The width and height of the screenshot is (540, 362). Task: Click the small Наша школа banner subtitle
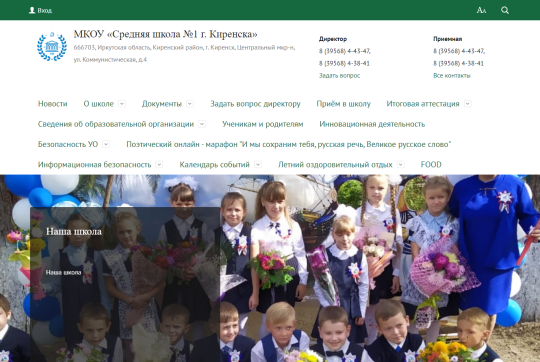(x=63, y=272)
